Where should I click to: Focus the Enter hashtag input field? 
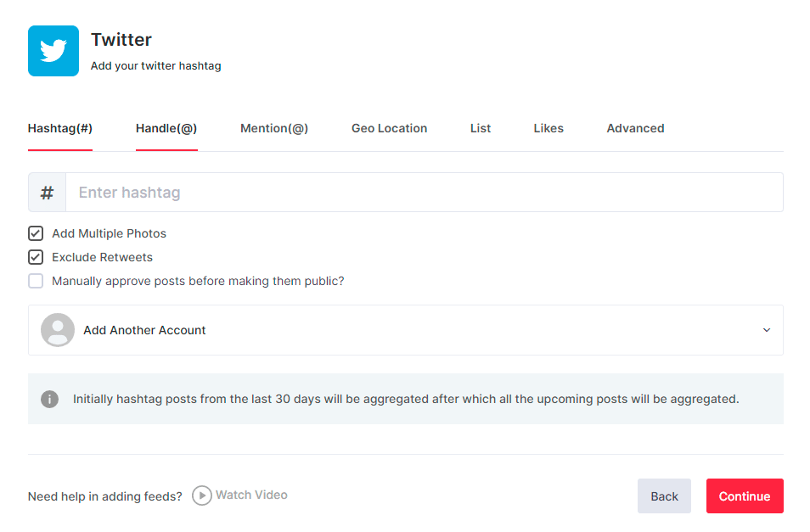coord(425,193)
